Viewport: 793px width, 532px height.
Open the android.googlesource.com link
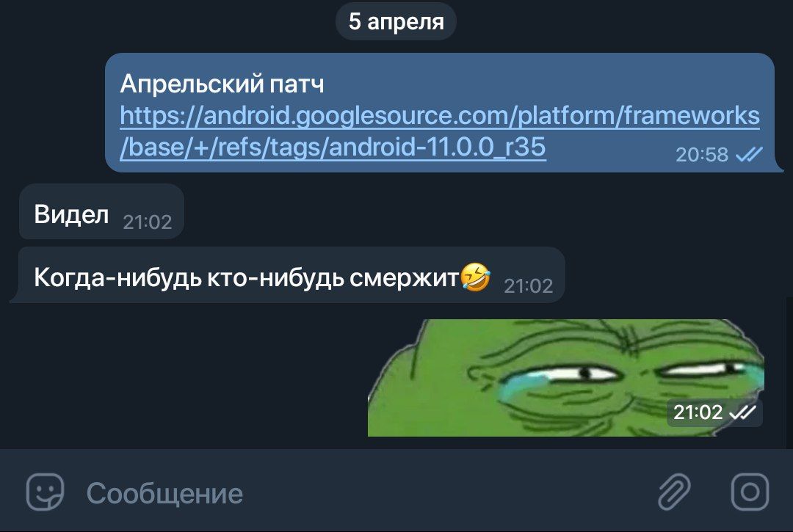pos(440,116)
